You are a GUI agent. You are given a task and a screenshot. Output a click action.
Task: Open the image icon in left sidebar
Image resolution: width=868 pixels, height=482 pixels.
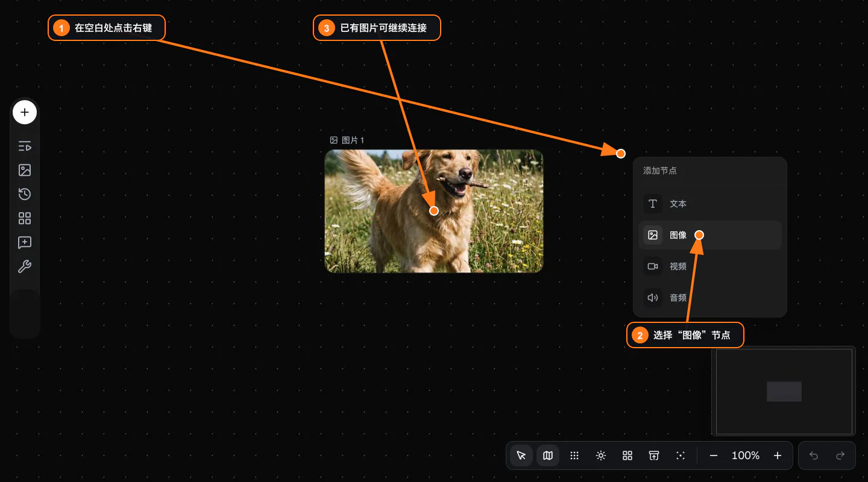coord(25,170)
